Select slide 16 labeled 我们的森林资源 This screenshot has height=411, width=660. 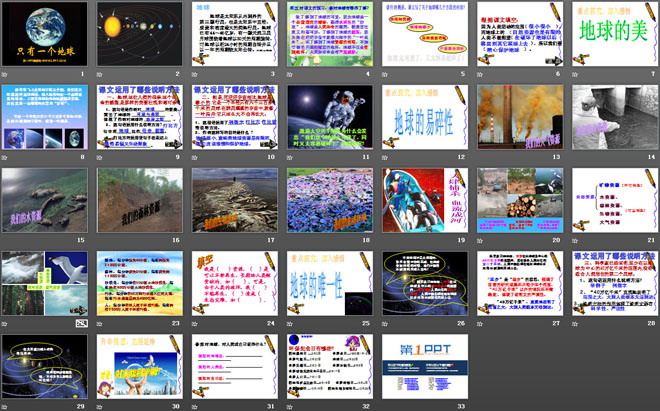(140, 200)
